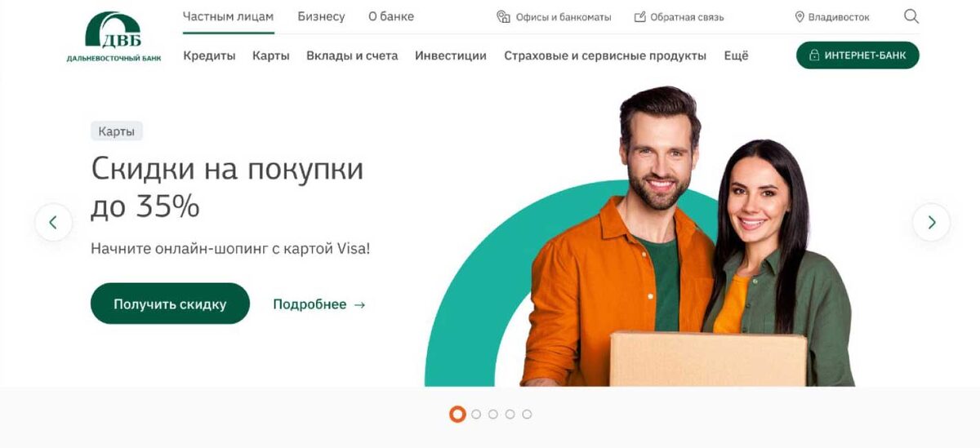
Task: Click the feedback pencil icon
Action: tap(640, 16)
